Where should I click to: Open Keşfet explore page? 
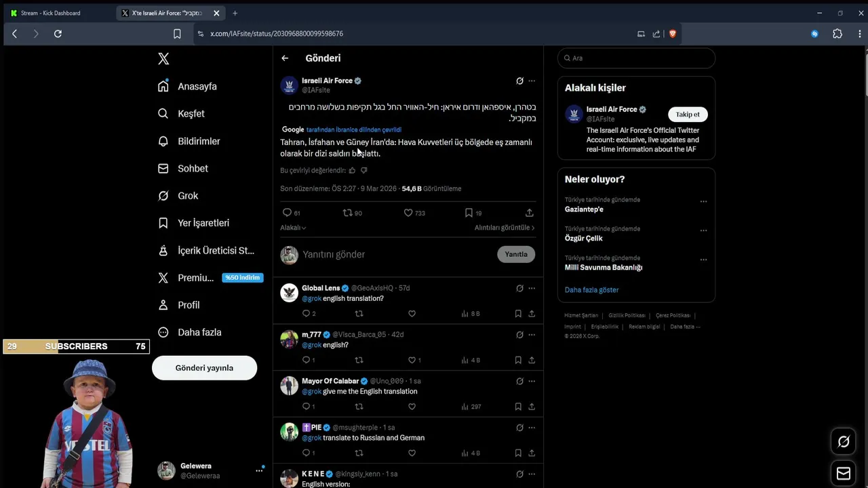[181, 114]
